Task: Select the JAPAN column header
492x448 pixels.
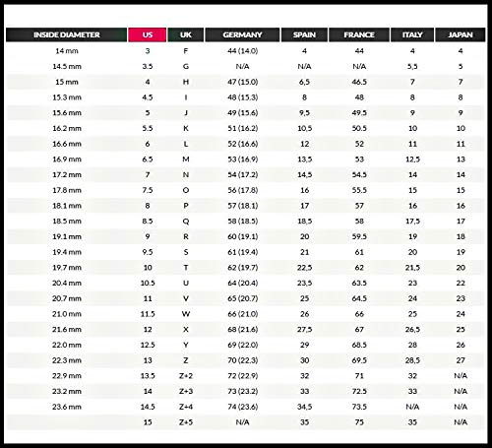Action: [x=461, y=34]
